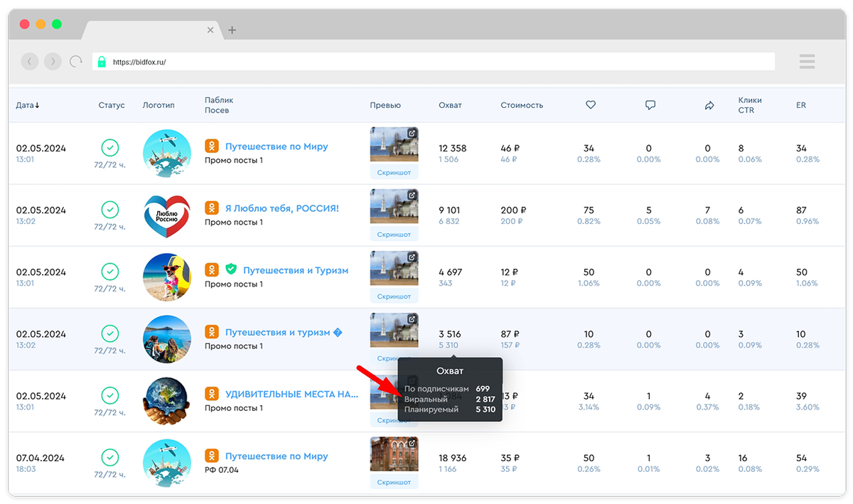Click Odnoklassniki icon in row with reach 3 516

tap(211, 332)
